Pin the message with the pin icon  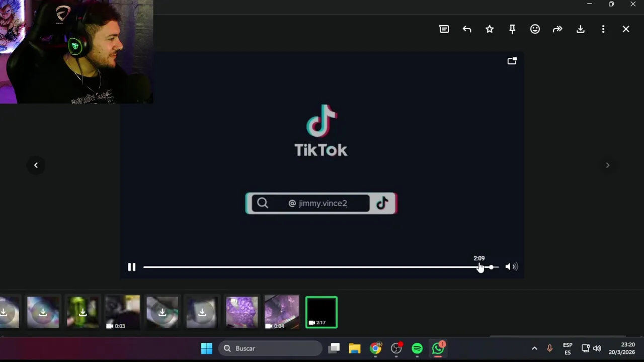(x=512, y=29)
